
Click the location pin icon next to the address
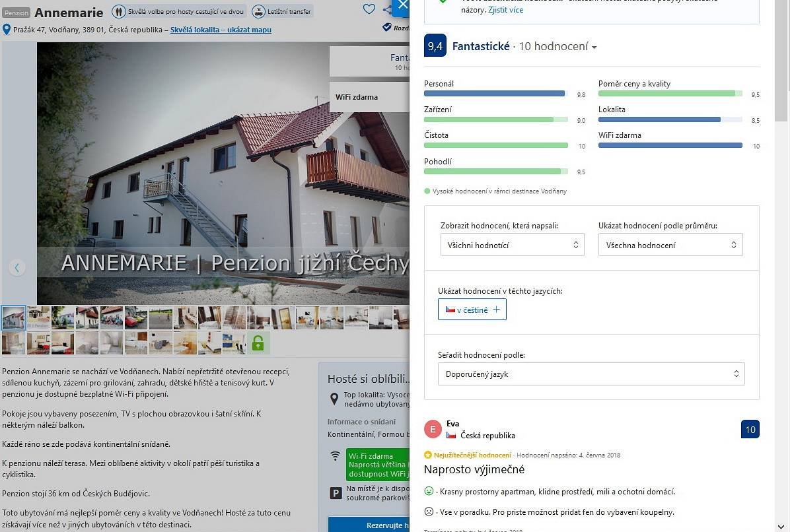pyautogui.click(x=5, y=29)
